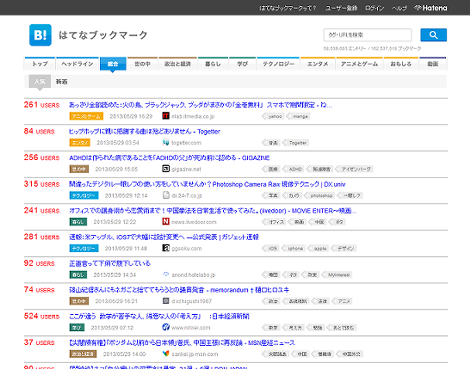470x369 pixels.
Task: Click the gigazine.net site favicon
Action: [x=166, y=169]
